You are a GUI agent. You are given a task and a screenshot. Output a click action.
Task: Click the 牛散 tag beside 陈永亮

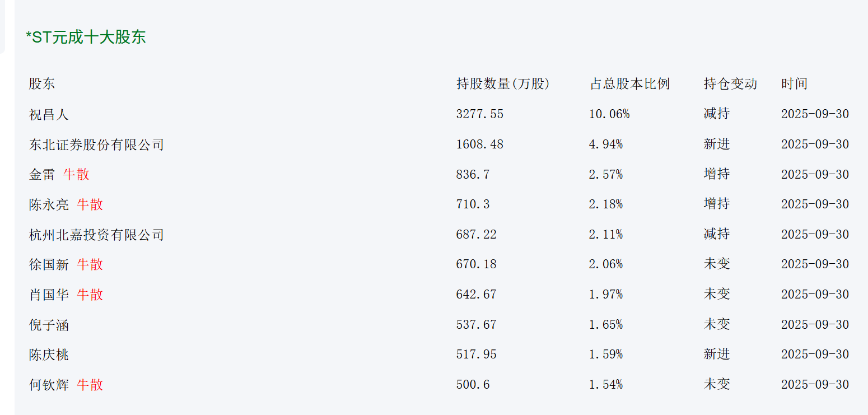click(x=90, y=204)
